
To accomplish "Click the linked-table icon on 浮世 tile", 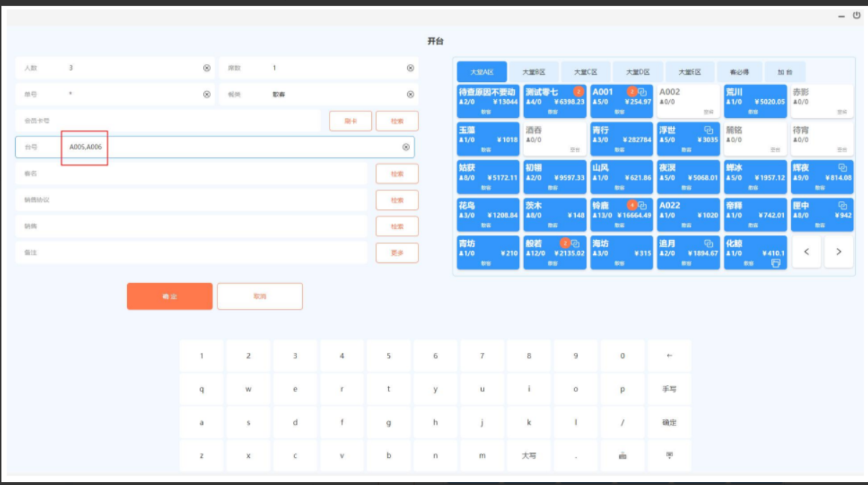I will coord(709,130).
